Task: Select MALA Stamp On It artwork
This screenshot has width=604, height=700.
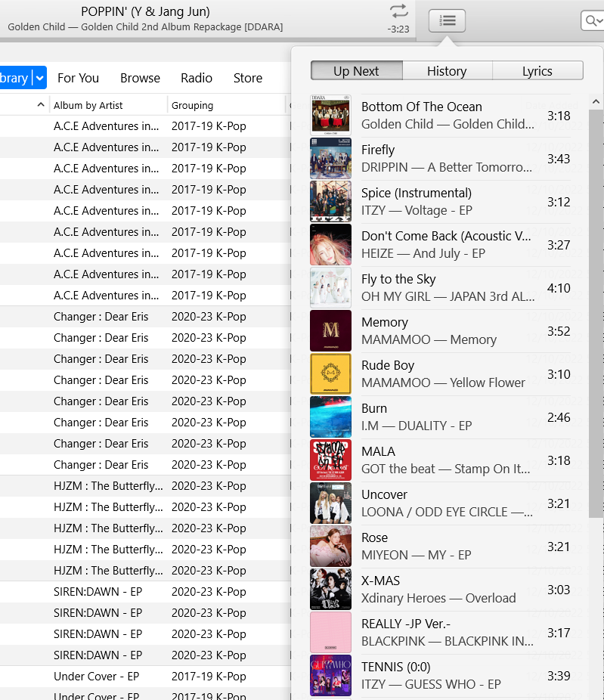Action: 331,460
